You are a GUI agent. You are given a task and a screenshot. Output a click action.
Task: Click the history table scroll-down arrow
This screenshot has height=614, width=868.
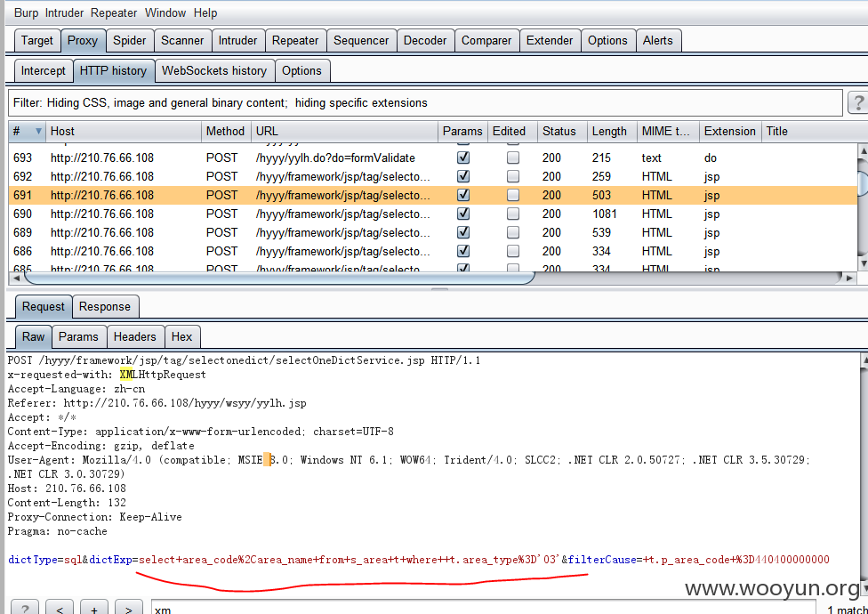pyautogui.click(x=863, y=263)
